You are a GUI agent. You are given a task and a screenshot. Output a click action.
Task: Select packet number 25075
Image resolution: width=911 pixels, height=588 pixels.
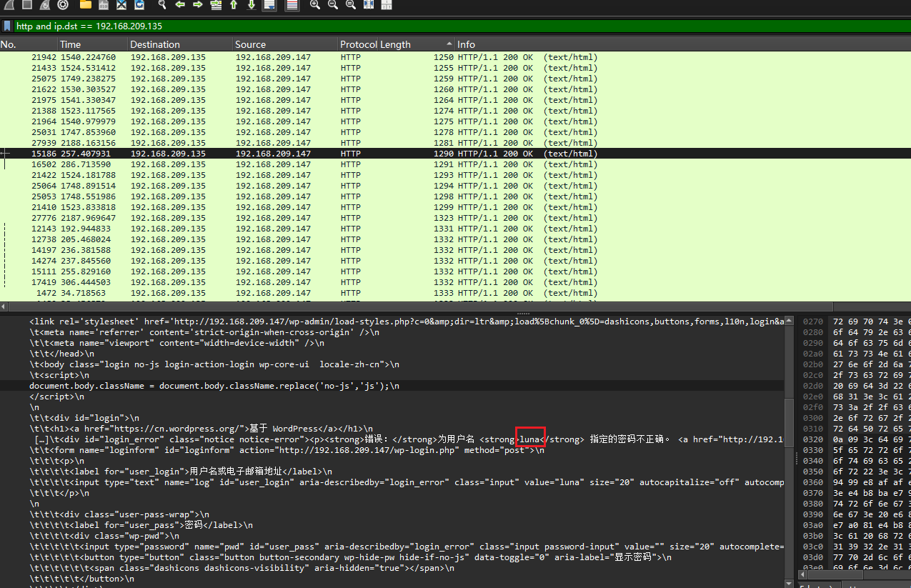(x=455, y=79)
